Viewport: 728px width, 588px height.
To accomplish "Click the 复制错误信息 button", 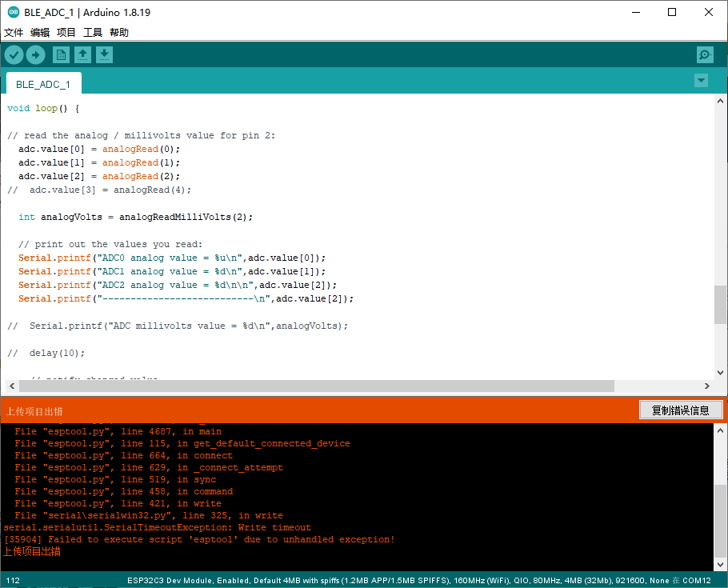I will point(680,410).
